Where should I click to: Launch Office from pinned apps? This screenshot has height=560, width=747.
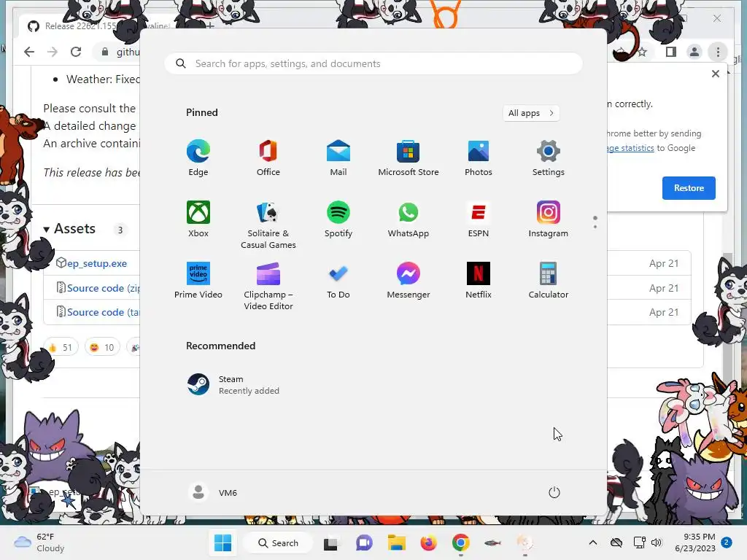pyautogui.click(x=268, y=157)
